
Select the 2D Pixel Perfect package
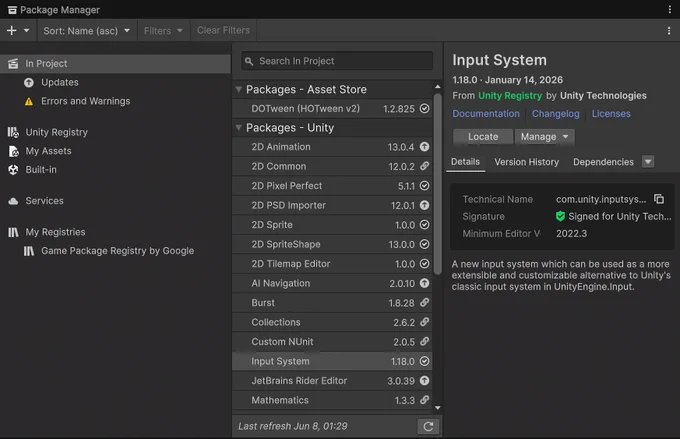(x=332, y=186)
